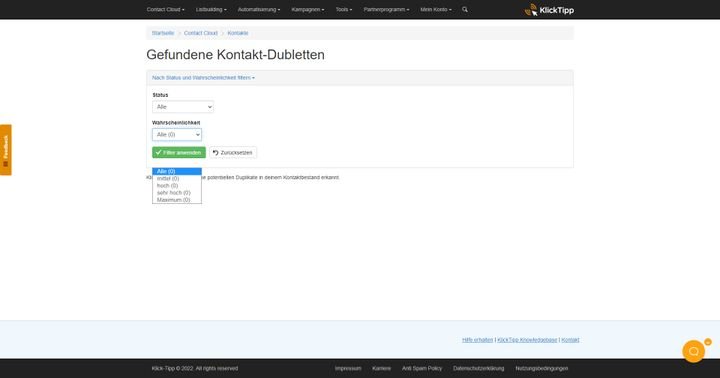Select 'Maximum (0)' option
Screen dimensions: 720x378
177,200
